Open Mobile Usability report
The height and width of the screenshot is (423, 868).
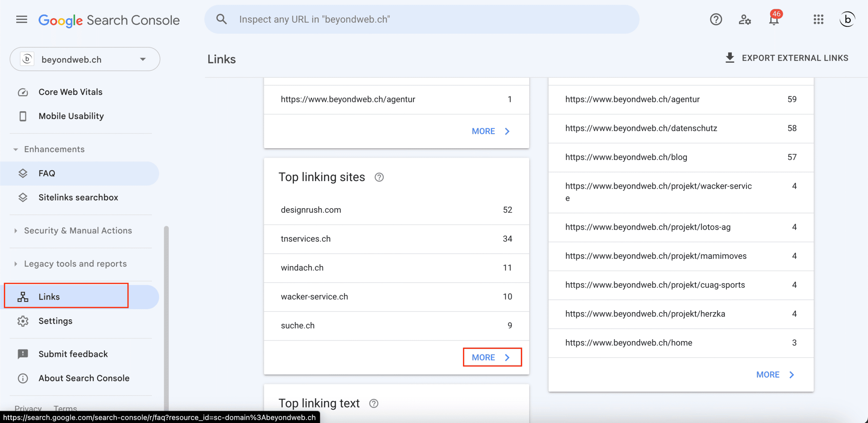coord(71,116)
